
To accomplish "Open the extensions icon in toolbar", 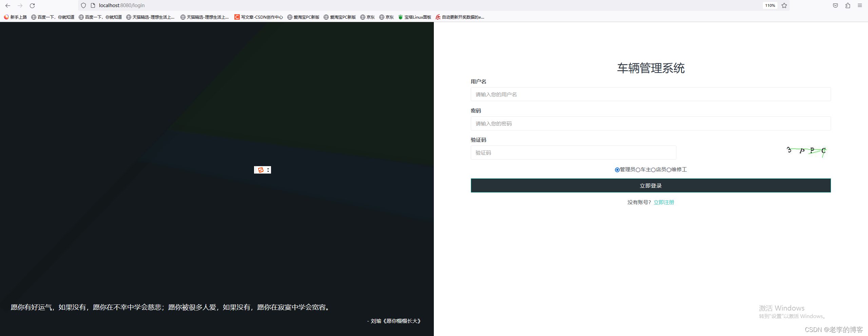I will 848,5.
